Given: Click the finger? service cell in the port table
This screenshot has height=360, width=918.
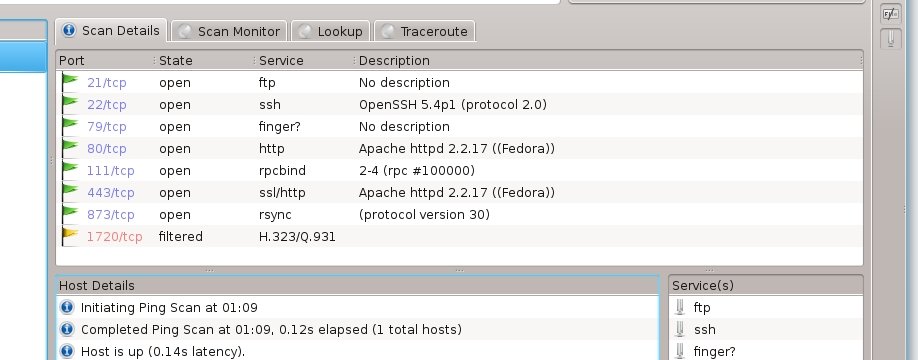Looking at the screenshot, I should click(280, 126).
